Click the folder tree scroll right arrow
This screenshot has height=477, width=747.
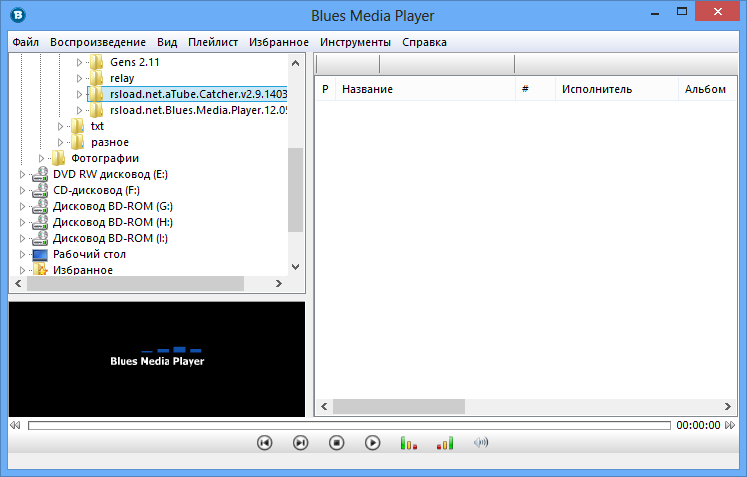(279, 284)
